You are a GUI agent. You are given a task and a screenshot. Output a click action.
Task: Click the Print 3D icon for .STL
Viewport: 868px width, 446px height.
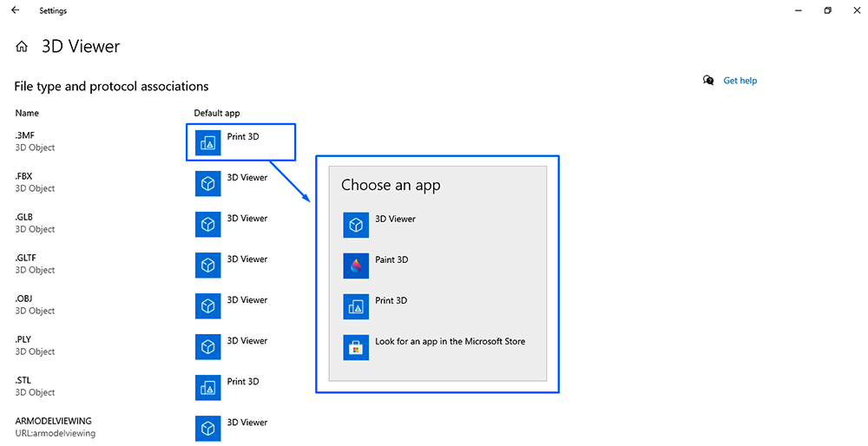point(208,388)
